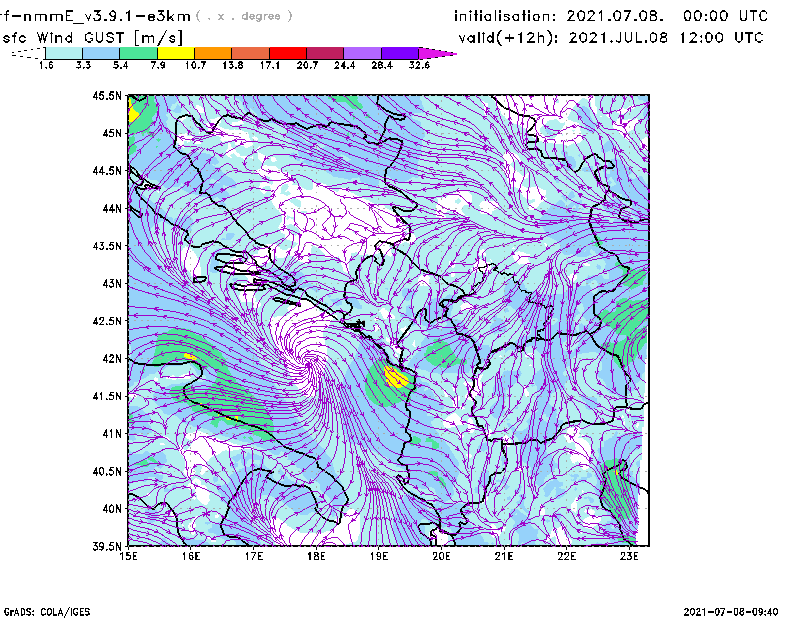
Task: Select the magenta arrow above 32.6
Action: click(437, 53)
